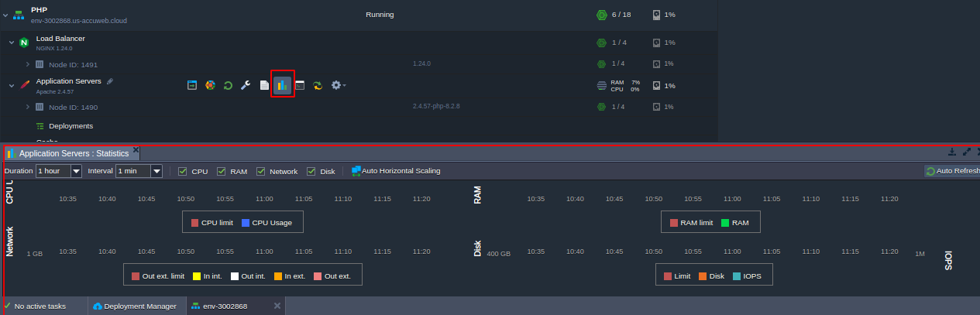Screen dimensions: 980x315
Task: Open the Log file icon
Action: [264, 85]
